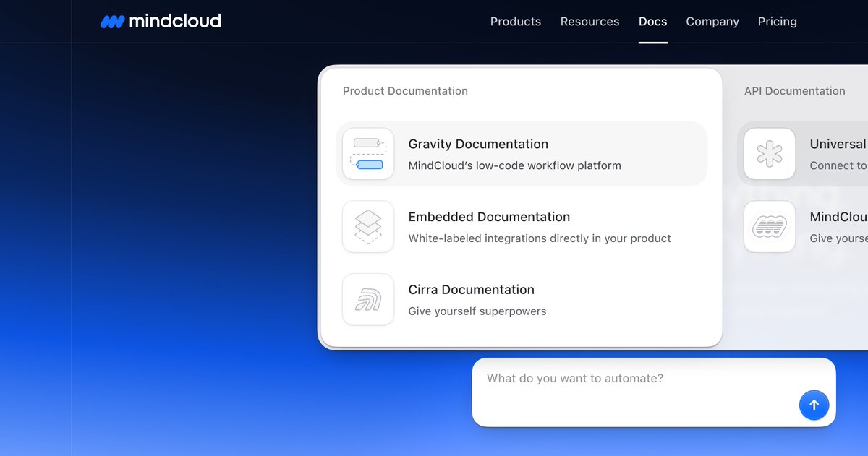Image resolution: width=868 pixels, height=456 pixels.
Task: Click 'Give yourself superpowers' under Cirra
Action: (x=477, y=311)
